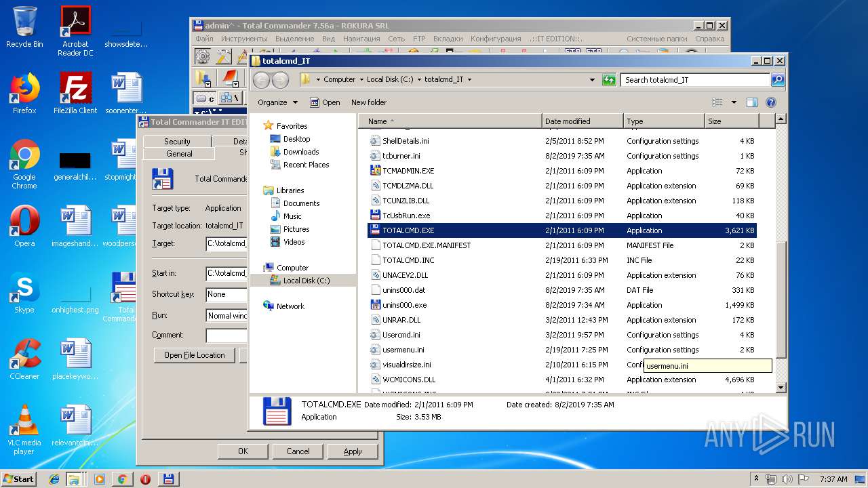This screenshot has width=868, height=488.
Task: Click the file list vertical scrollbar thumb
Action: [x=781, y=298]
